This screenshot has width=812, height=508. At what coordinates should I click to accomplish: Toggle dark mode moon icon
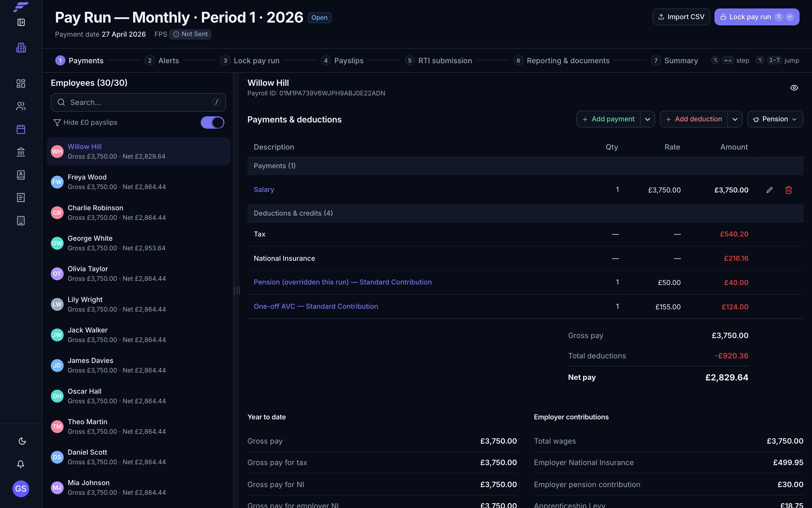point(22,441)
